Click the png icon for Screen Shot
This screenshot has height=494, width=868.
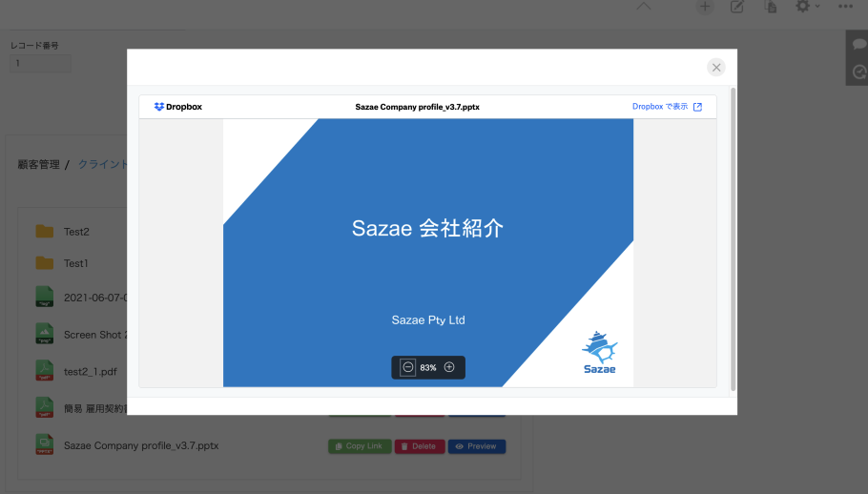(45, 334)
